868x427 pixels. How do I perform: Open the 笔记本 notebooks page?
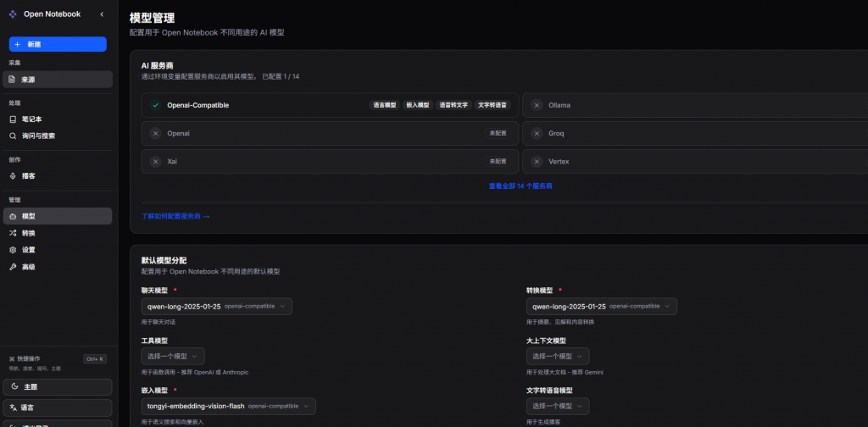point(58,119)
